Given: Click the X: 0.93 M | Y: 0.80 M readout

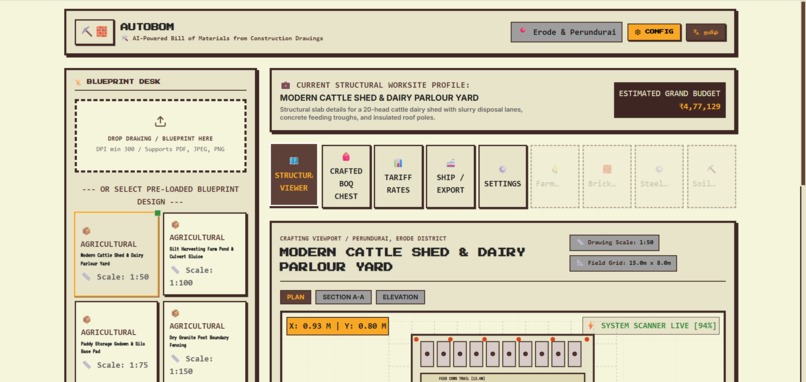Looking at the screenshot, I should (x=338, y=326).
